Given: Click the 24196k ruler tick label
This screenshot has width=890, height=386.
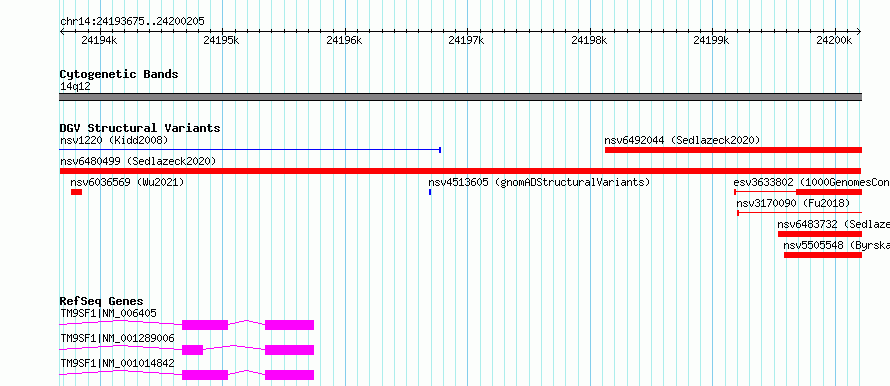Looking at the screenshot, I should (344, 40).
